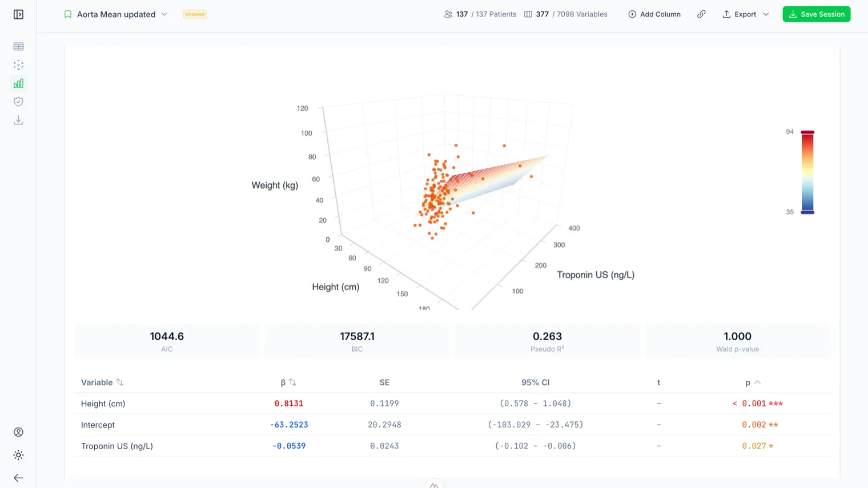Open the bar chart analysis icon
Image resolution: width=868 pixels, height=488 pixels.
18,83
